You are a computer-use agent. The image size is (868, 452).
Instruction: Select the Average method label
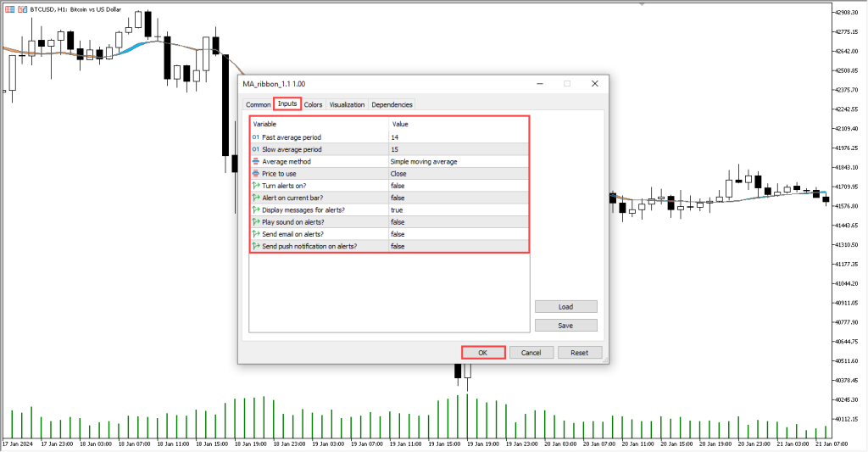click(287, 162)
